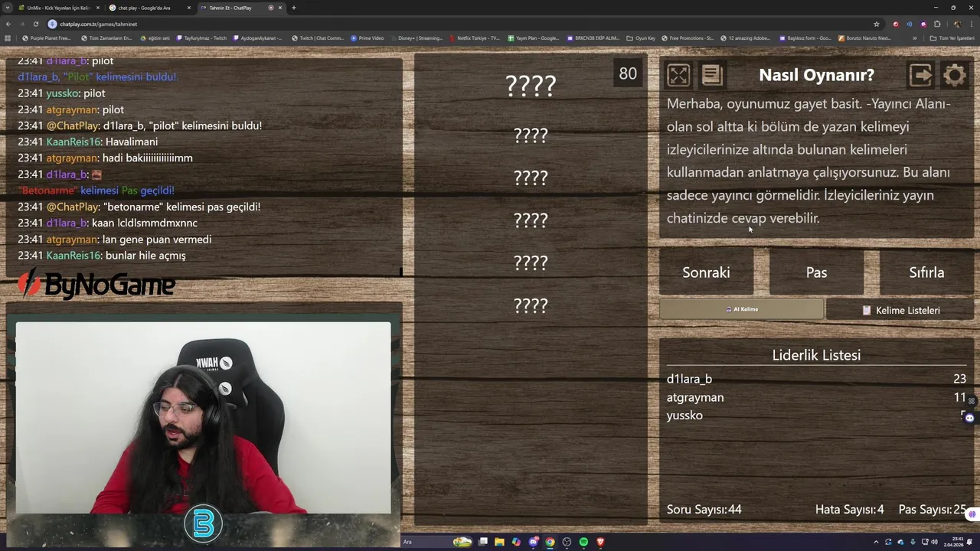
Task: Click the timer counter showing 80
Action: pos(628,73)
